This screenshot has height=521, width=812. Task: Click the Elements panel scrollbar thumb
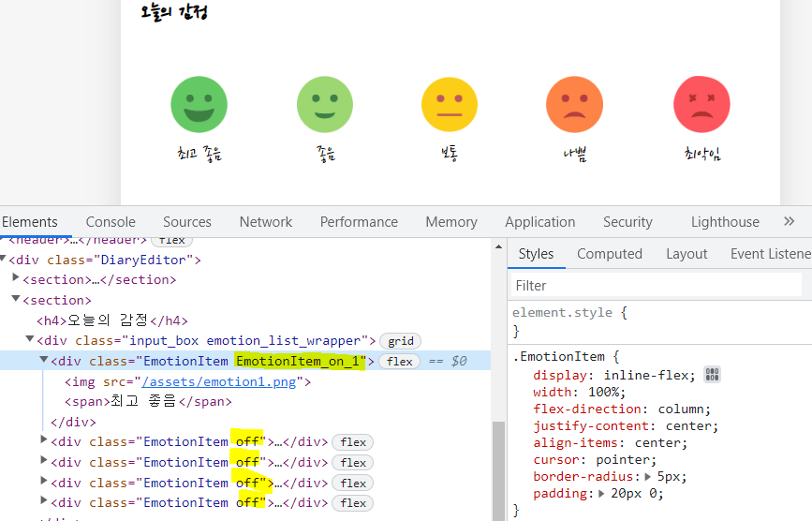click(498, 471)
